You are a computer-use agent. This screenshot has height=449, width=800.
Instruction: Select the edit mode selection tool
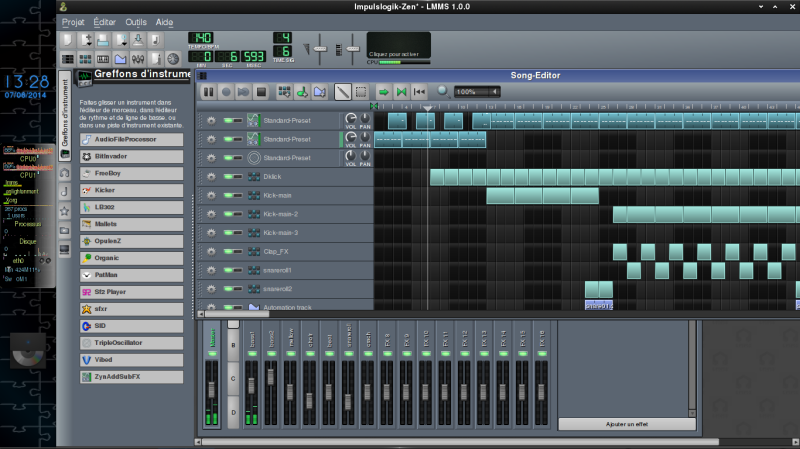tap(359, 92)
